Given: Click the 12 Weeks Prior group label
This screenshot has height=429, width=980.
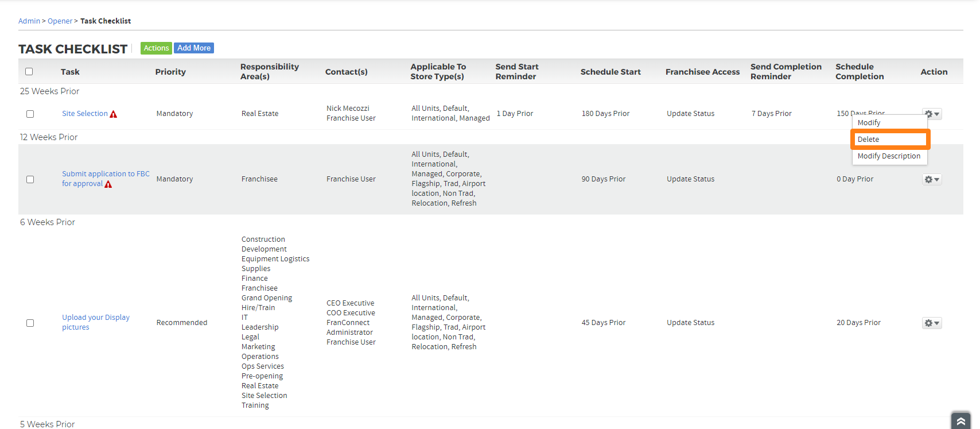Looking at the screenshot, I should [49, 137].
